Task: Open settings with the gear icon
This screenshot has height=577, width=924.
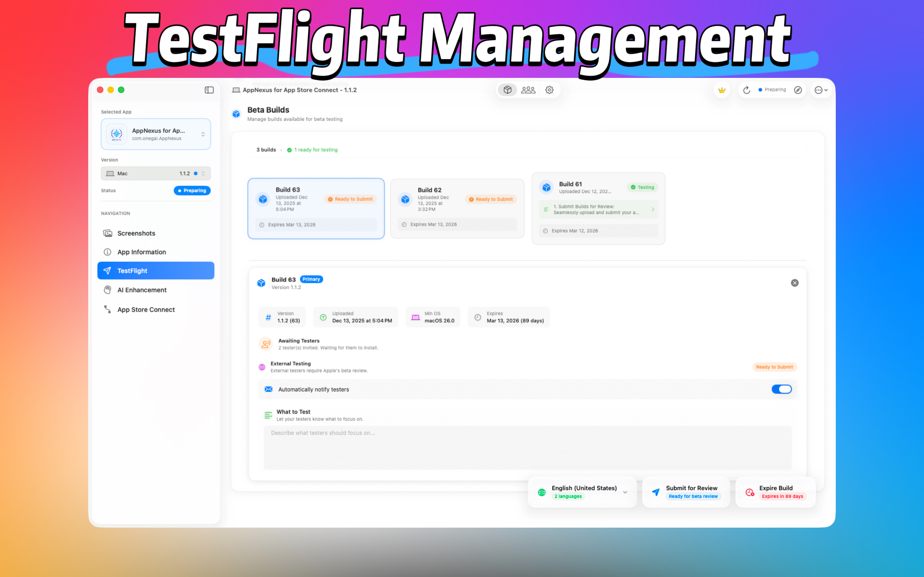Action: click(x=549, y=90)
